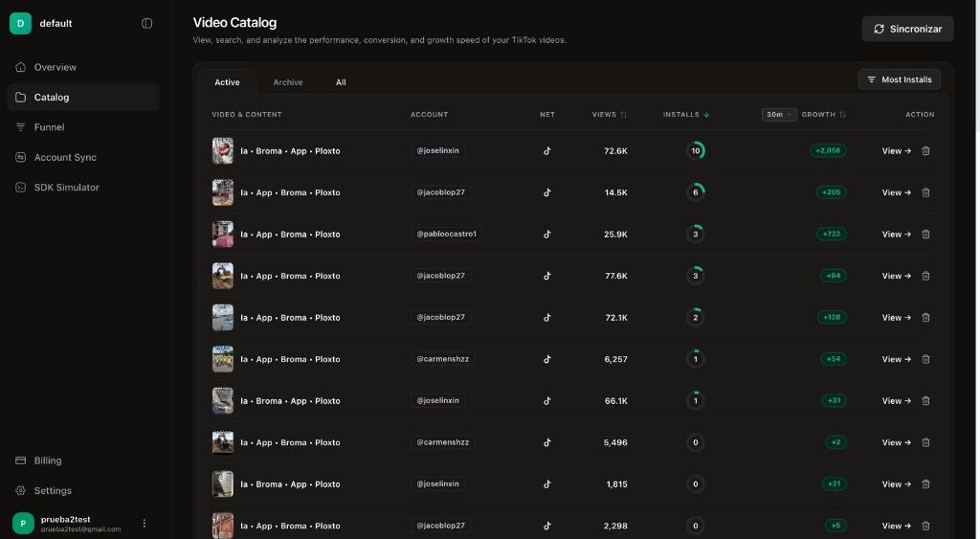View the video with 72.1K views
The image size is (980, 539).
[896, 318]
